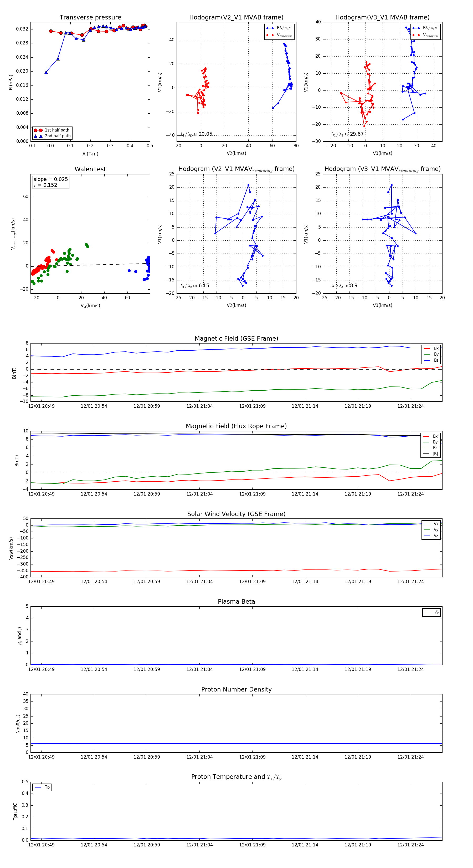
Task: Click the "Pt(nPa)" y-axis label
Action: (x=11, y=82)
